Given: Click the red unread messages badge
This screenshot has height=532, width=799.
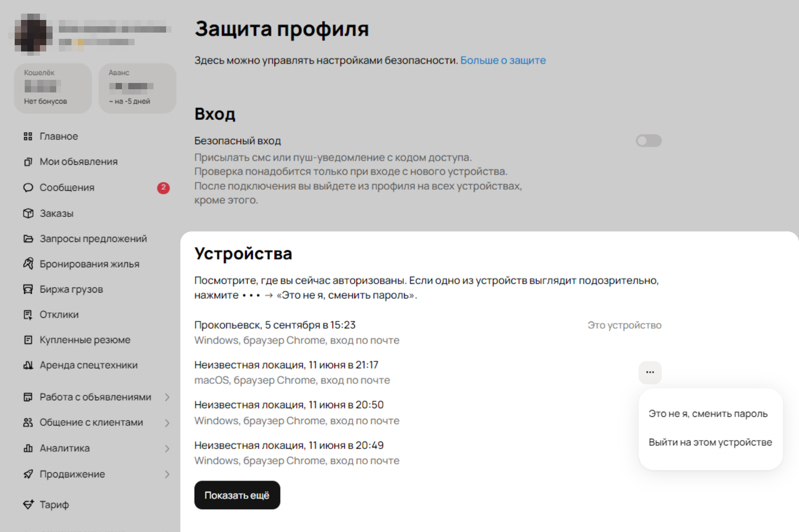Looking at the screenshot, I should 163,187.
